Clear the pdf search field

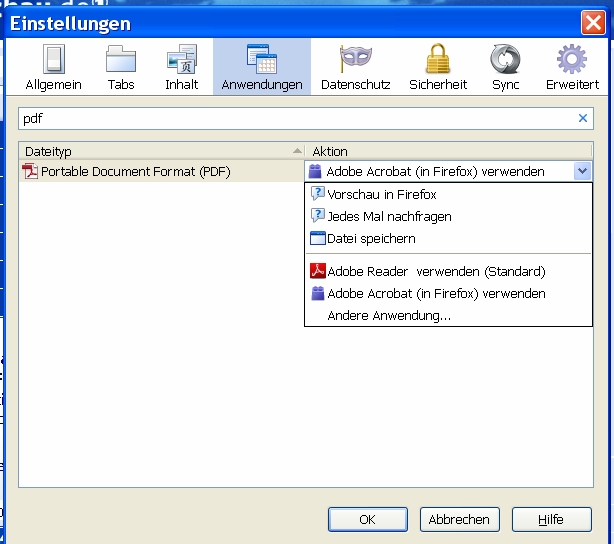[583, 118]
